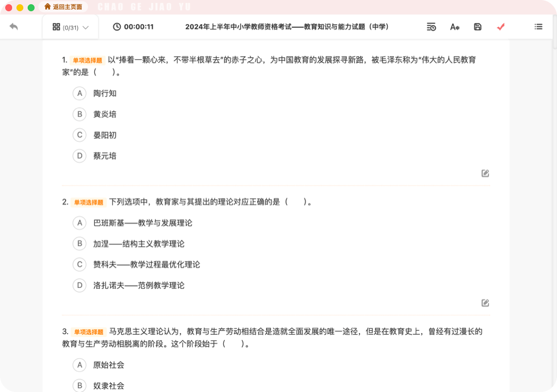
Task: Click the 00:00:11 elapsed time display
Action: [x=139, y=27]
